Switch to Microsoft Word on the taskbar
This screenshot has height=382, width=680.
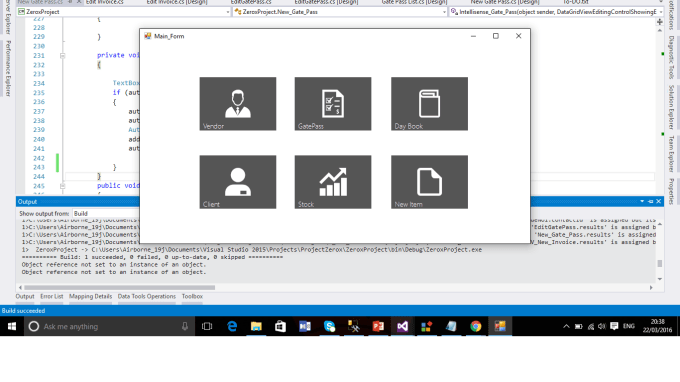(305, 326)
